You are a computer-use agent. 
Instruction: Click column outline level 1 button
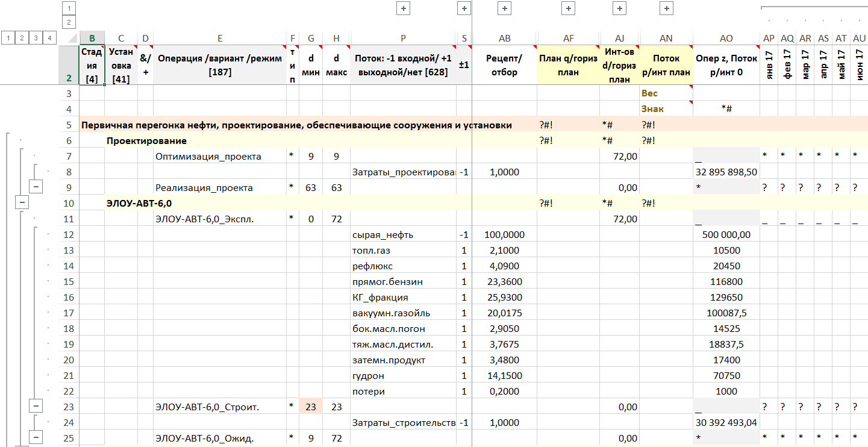(69, 8)
